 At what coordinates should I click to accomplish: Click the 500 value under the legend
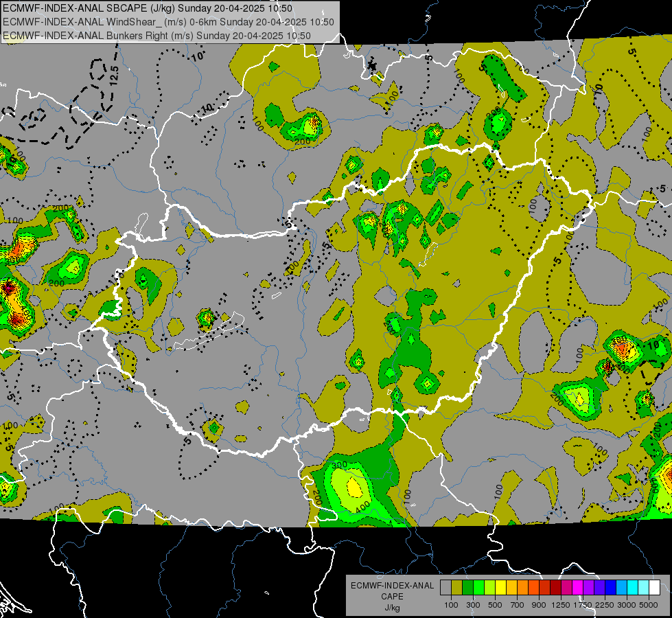click(495, 605)
